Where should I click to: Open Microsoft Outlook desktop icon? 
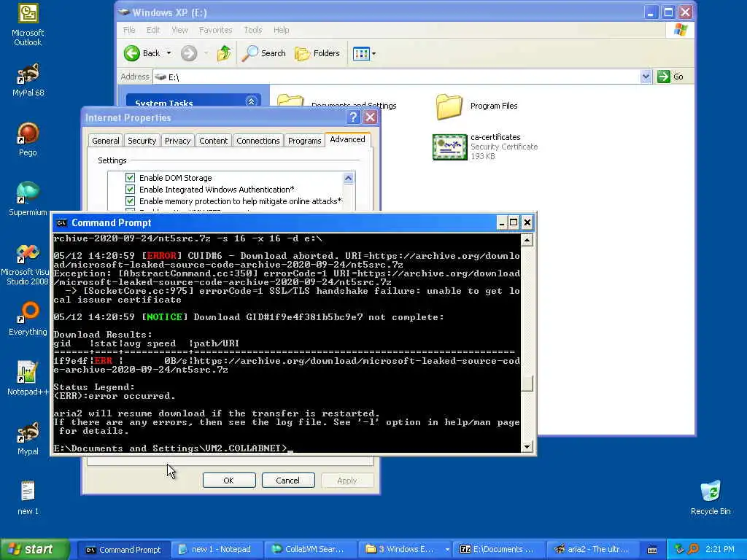coord(28,25)
